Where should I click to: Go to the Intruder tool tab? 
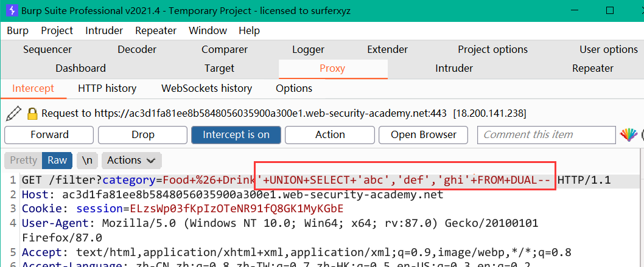click(454, 68)
